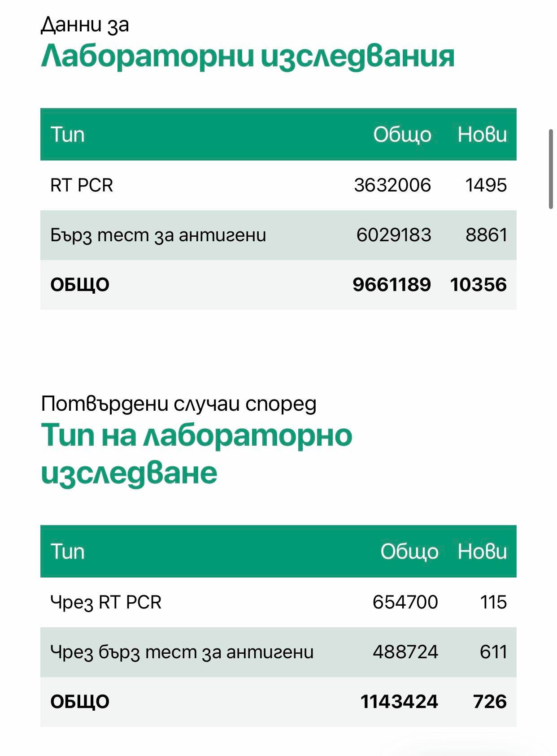
Task: Click the confirmed cases total 1143424
Action: [x=399, y=702]
